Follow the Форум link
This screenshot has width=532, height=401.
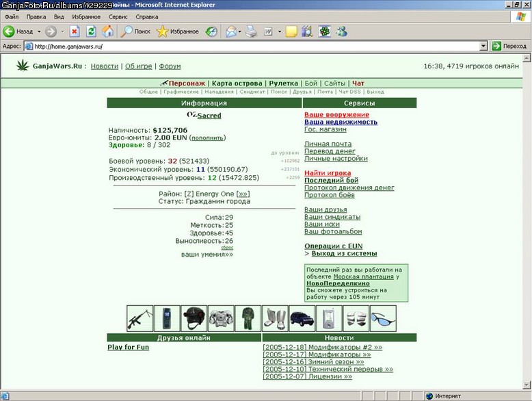click(x=170, y=66)
